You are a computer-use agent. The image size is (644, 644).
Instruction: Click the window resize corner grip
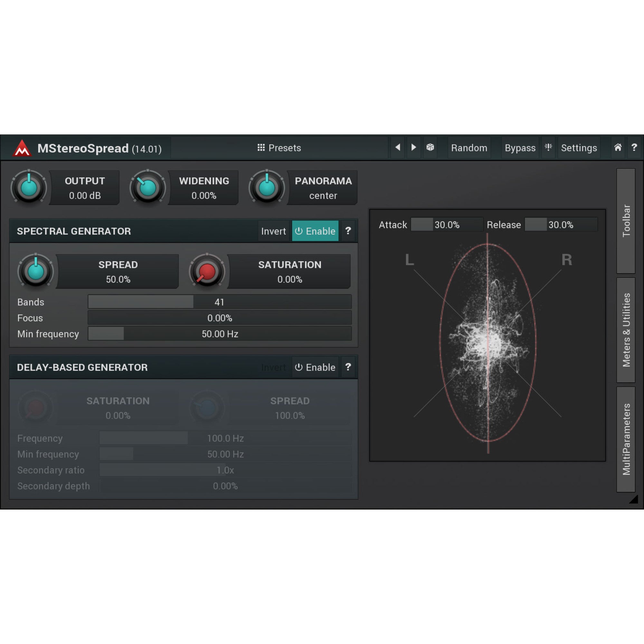point(633,499)
